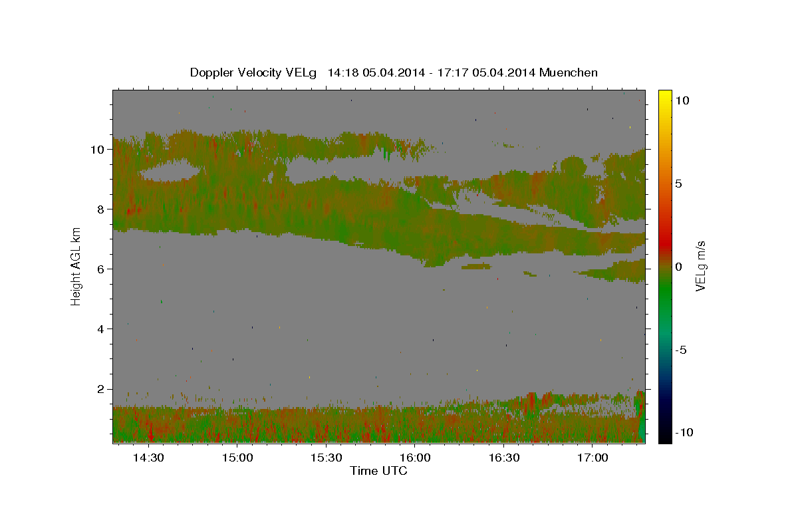Click the colorbar label '10'
Screen dimensions: 798x532
pyautogui.click(x=682, y=100)
